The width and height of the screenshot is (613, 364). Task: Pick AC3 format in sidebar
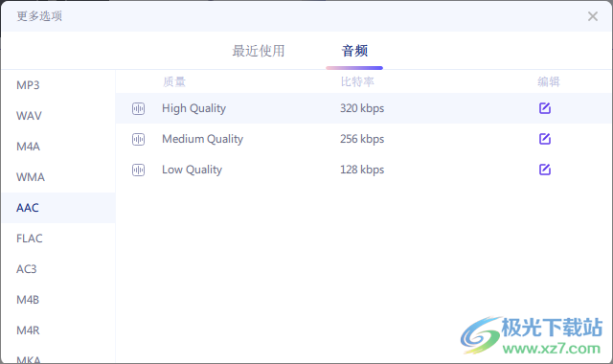tap(58, 269)
